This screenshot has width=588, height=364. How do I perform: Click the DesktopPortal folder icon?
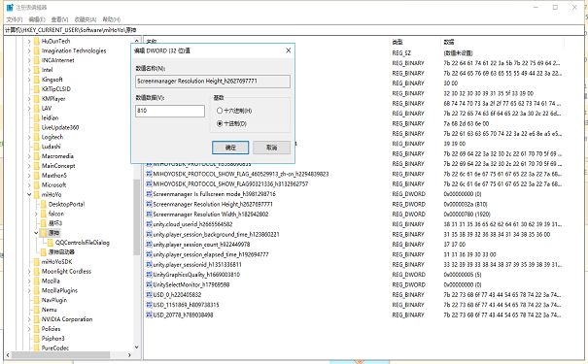[44, 204]
